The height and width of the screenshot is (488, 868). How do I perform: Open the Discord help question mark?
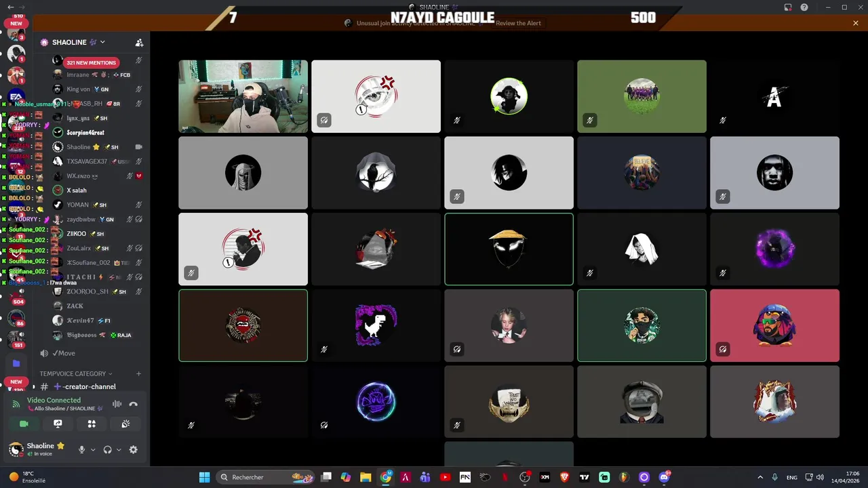click(x=804, y=7)
